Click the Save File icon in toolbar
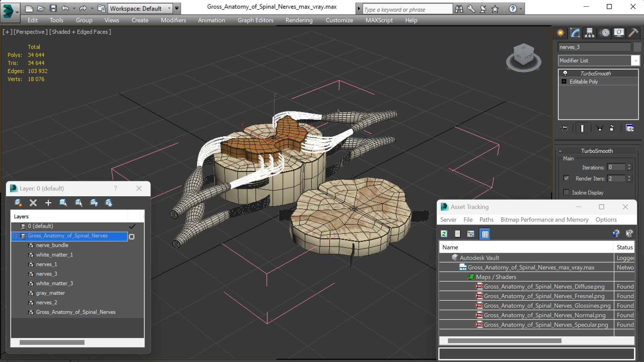This screenshot has height=362, width=644. [x=53, y=8]
